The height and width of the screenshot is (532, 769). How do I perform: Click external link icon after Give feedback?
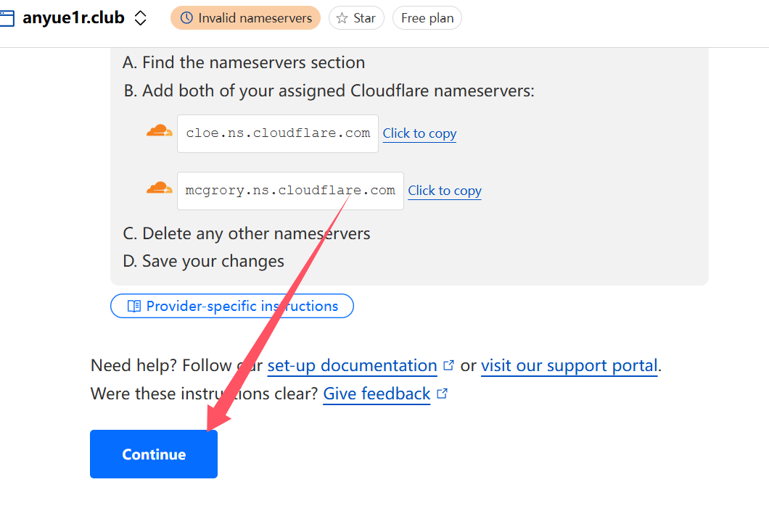(x=442, y=394)
